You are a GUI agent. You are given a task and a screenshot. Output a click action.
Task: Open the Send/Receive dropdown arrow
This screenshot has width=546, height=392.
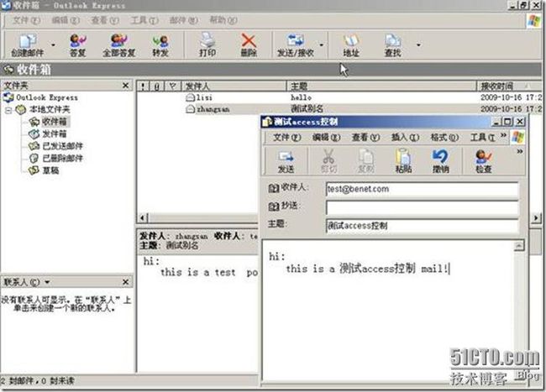click(322, 44)
